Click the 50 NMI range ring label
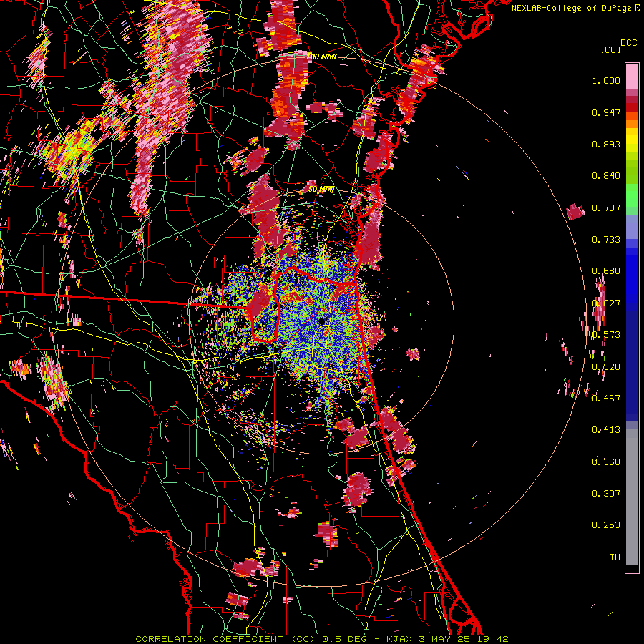The height and width of the screenshot is (644, 644). [321, 190]
